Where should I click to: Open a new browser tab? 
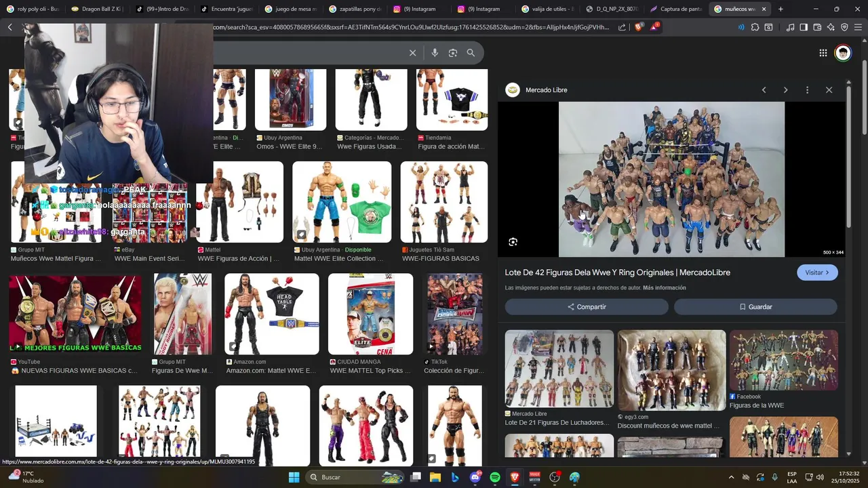pos(781,9)
